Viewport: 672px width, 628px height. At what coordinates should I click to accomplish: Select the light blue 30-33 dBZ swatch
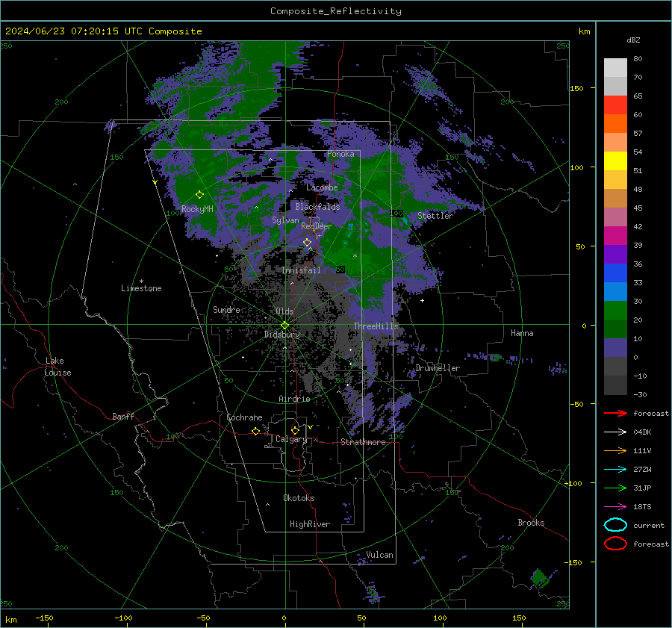(x=615, y=292)
